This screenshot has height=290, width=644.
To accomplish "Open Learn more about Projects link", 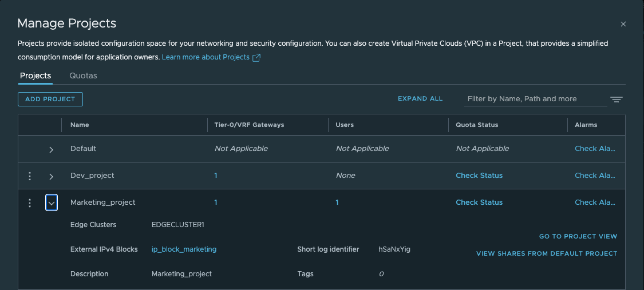I will [x=206, y=57].
